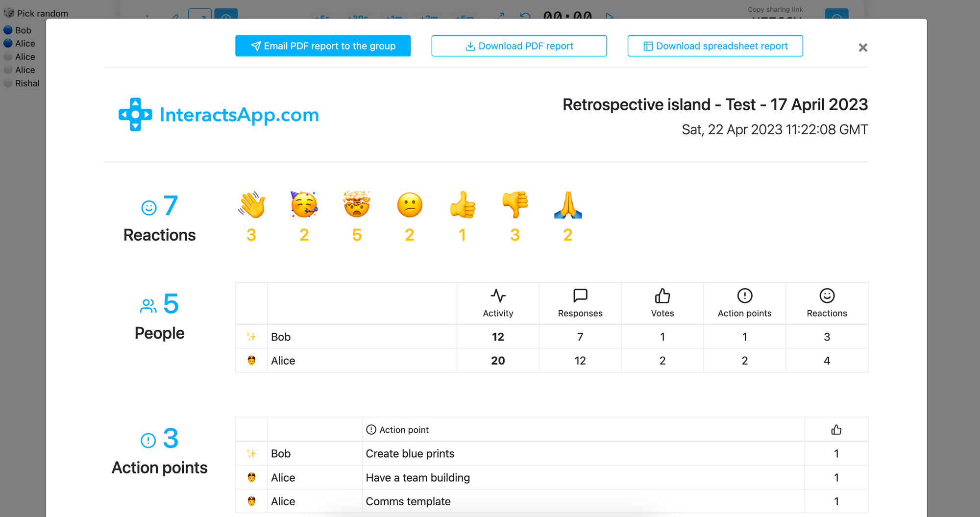Select the 'Create blue prints' action point row
This screenshot has width=980, height=517.
pyautogui.click(x=410, y=454)
